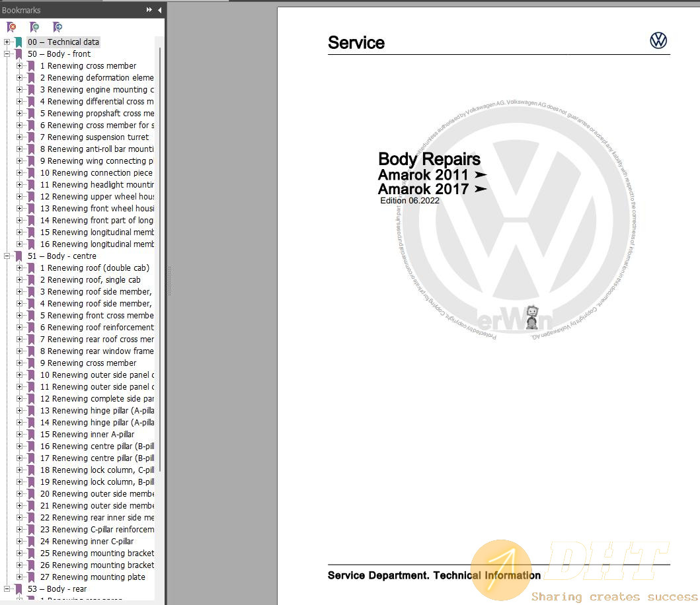The image size is (700, 605).
Task: Click bookmark icon beside 27 Renewing mounting plate
Action: click(x=31, y=577)
